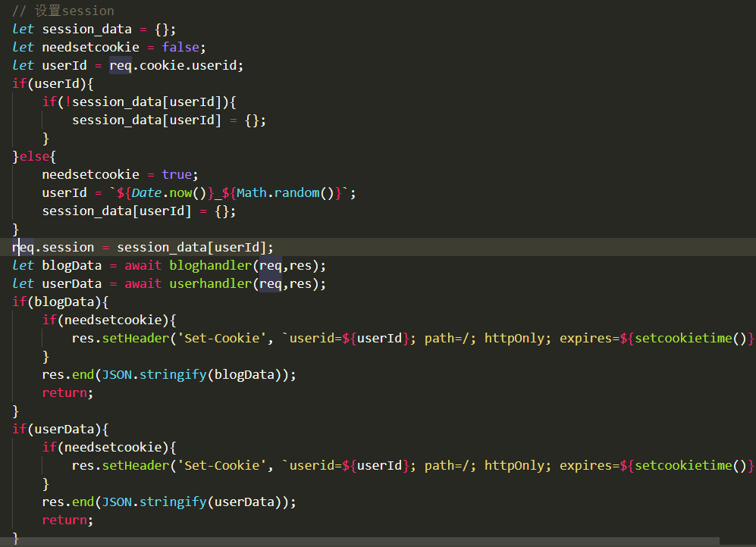
Task: Click 'Date.now()' in the template string
Action: (169, 192)
